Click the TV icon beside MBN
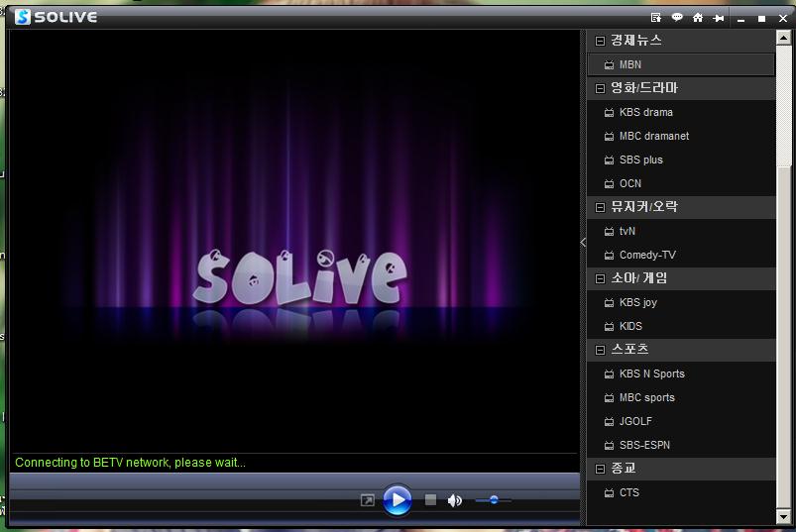 pos(610,65)
